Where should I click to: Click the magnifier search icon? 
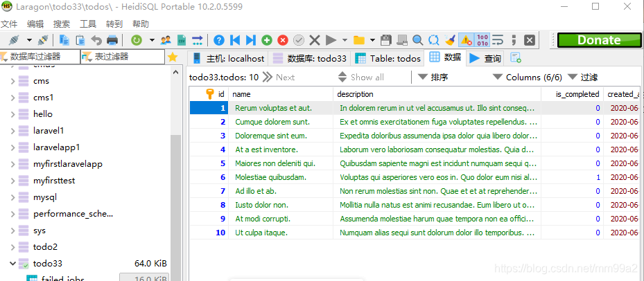pos(418,39)
